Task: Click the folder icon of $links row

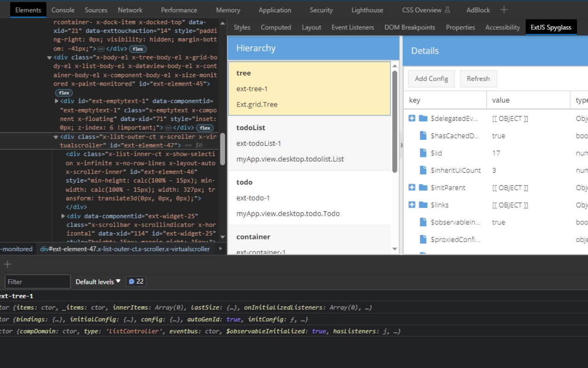Action: [x=423, y=205]
